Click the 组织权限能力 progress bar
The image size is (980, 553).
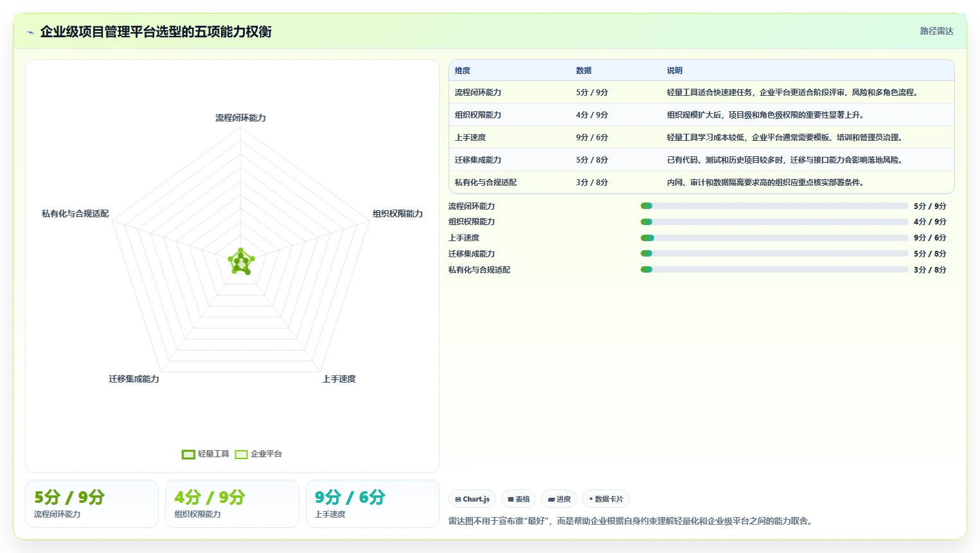[x=774, y=222]
